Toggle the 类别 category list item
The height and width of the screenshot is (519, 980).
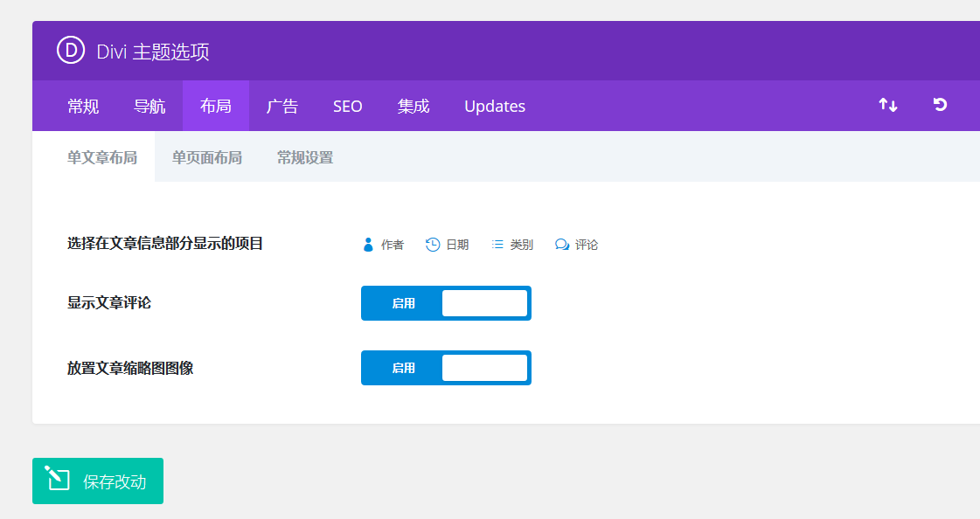pos(512,245)
